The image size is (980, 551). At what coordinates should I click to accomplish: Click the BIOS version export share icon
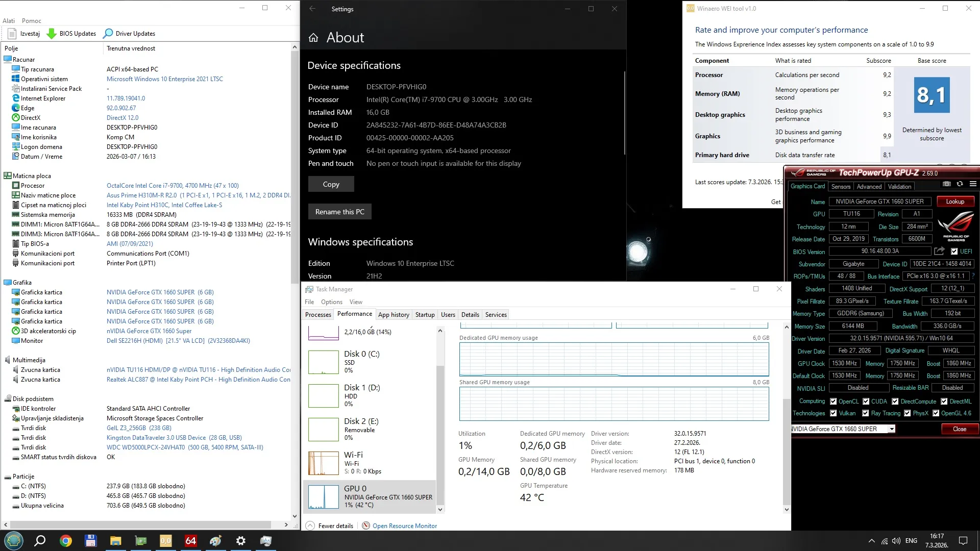pos(939,252)
